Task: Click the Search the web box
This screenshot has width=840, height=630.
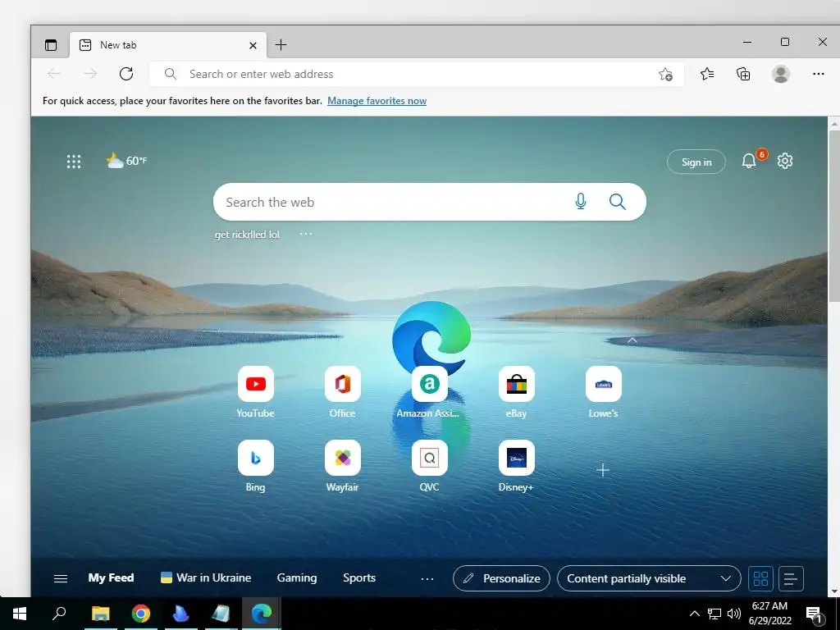Action: point(430,202)
